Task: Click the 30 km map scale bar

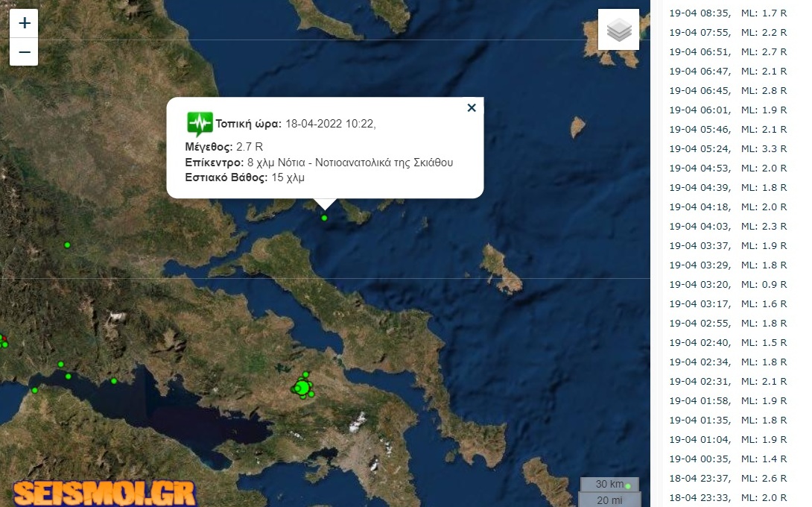Action: click(x=609, y=484)
